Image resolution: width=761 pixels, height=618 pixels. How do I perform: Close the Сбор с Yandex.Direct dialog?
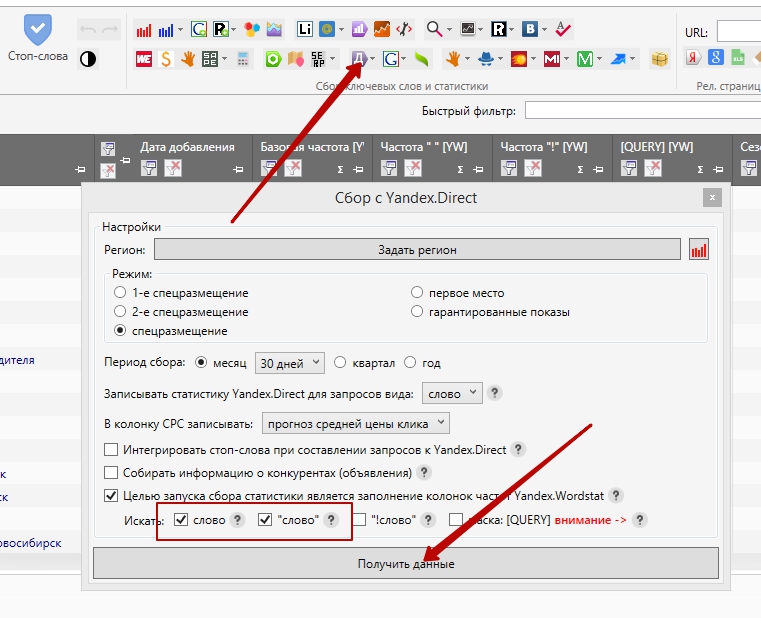point(712,198)
